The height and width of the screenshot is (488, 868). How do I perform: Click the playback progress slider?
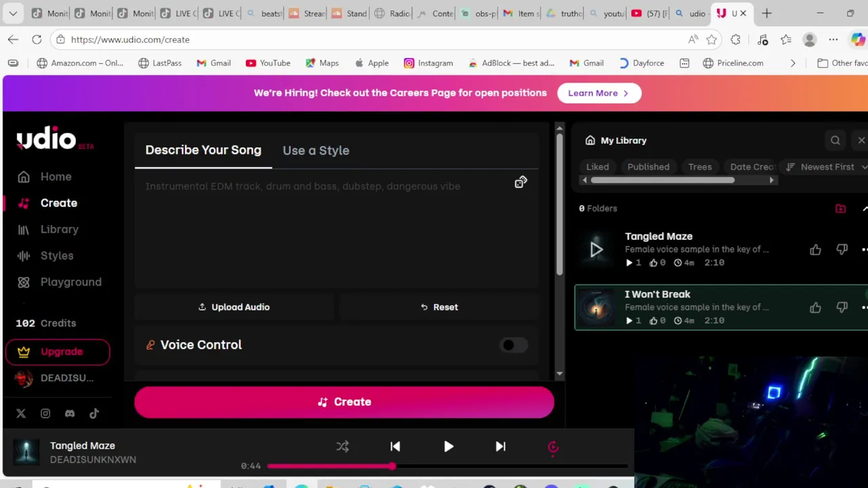(x=448, y=466)
